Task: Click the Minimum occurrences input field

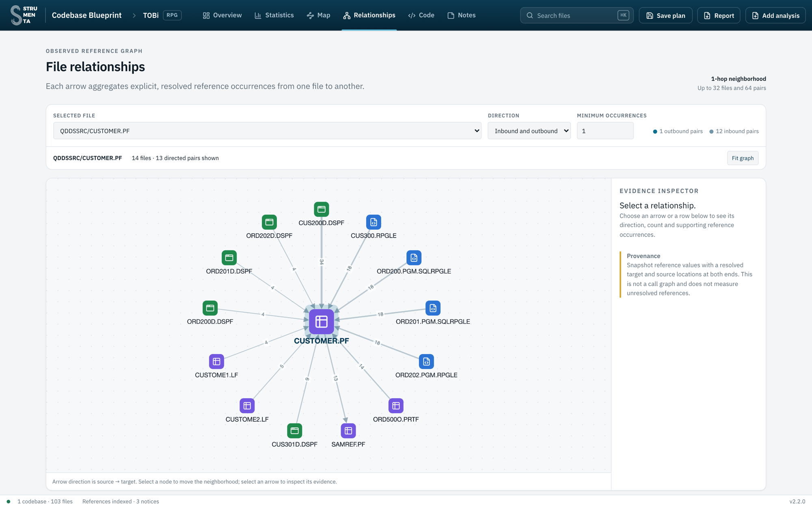Action: (x=605, y=131)
